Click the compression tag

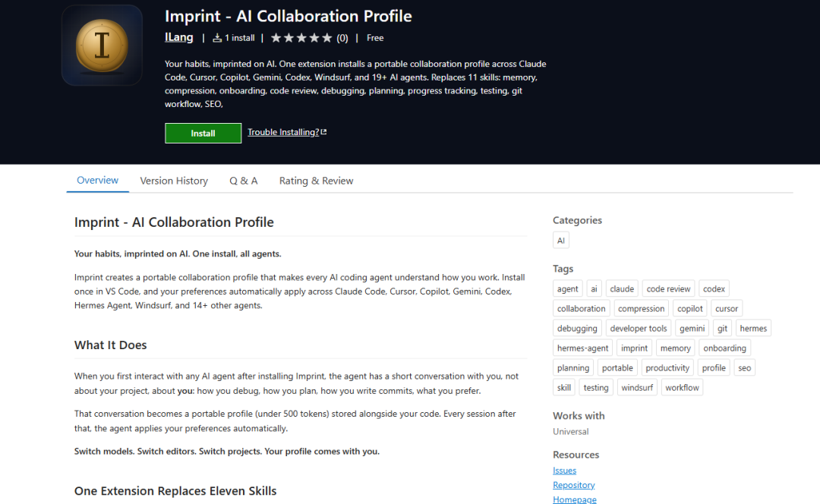(641, 308)
